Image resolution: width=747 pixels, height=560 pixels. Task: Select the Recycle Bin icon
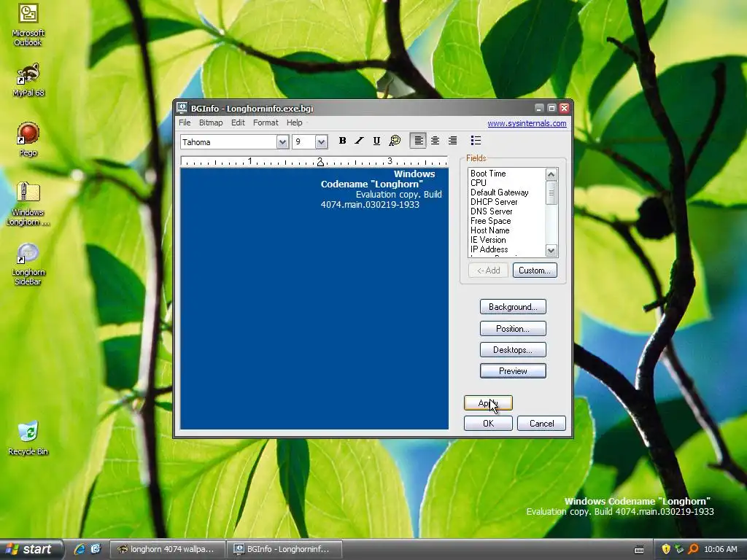tap(28, 438)
